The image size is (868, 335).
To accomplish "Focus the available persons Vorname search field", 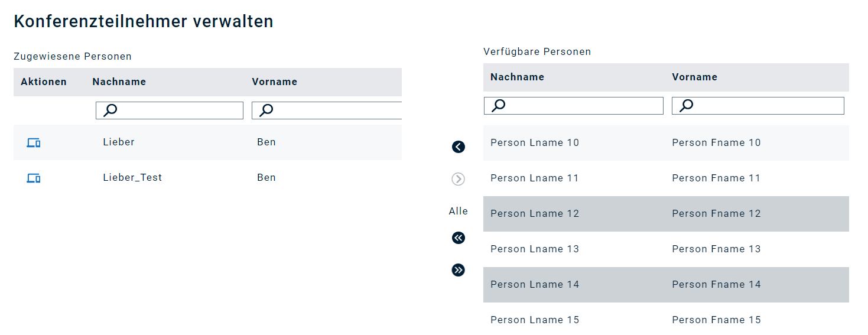I will [x=758, y=106].
